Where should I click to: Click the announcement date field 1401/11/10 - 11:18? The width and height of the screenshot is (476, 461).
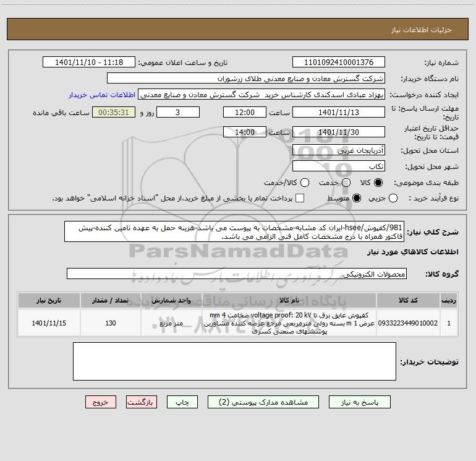(89, 62)
